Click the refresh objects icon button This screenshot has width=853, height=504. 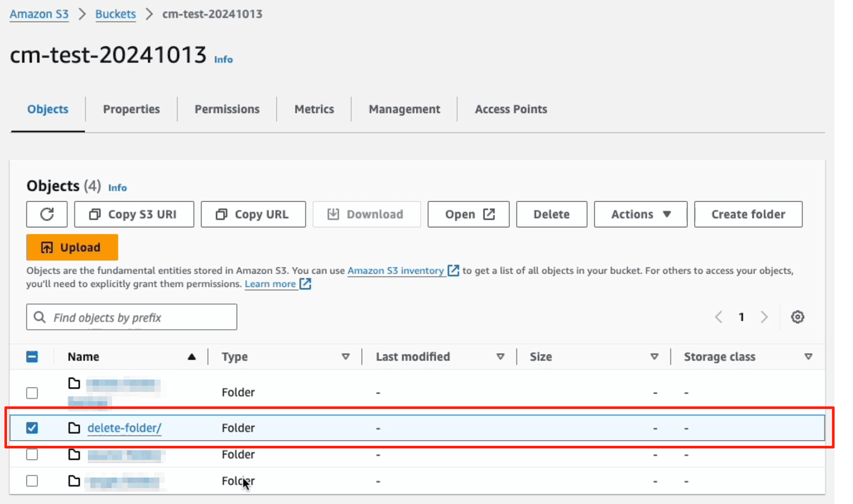(47, 214)
